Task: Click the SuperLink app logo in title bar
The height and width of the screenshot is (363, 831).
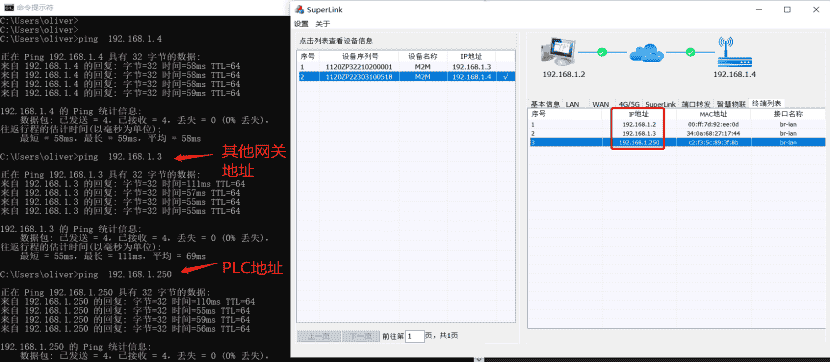Action: pyautogui.click(x=300, y=10)
